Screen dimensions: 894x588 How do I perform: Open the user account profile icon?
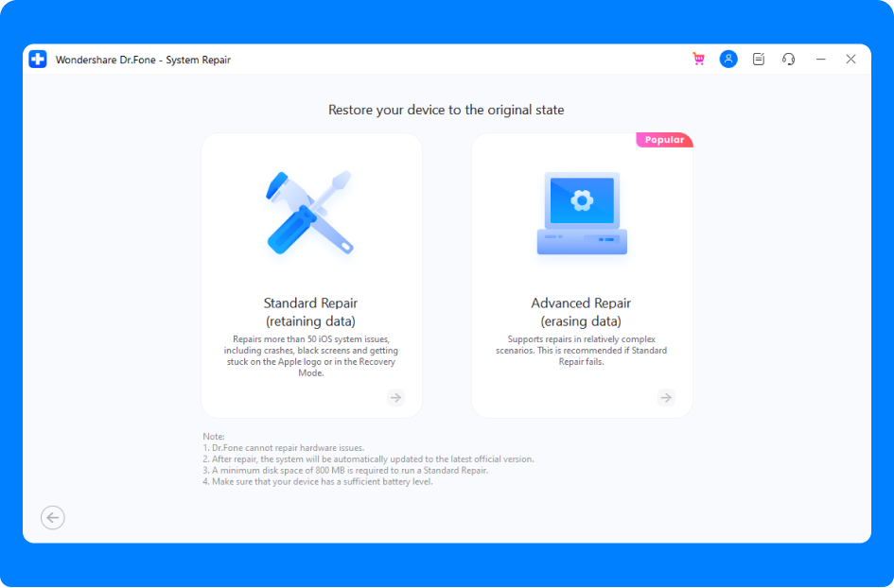[728, 60]
